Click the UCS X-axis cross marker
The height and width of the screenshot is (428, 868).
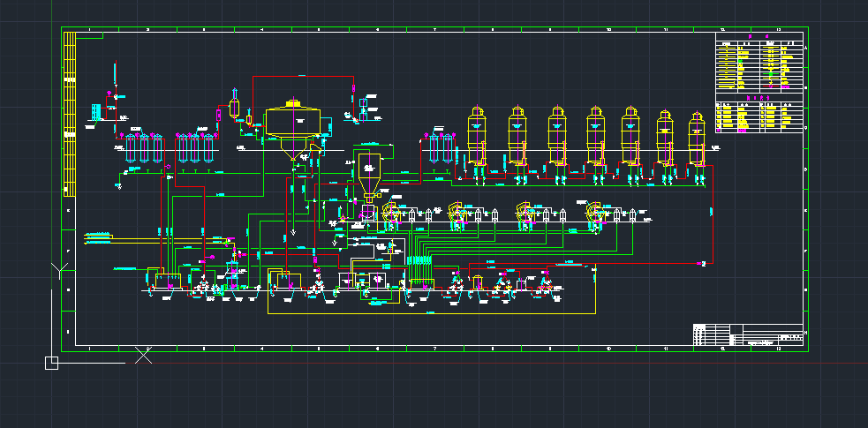pyautogui.click(x=144, y=356)
